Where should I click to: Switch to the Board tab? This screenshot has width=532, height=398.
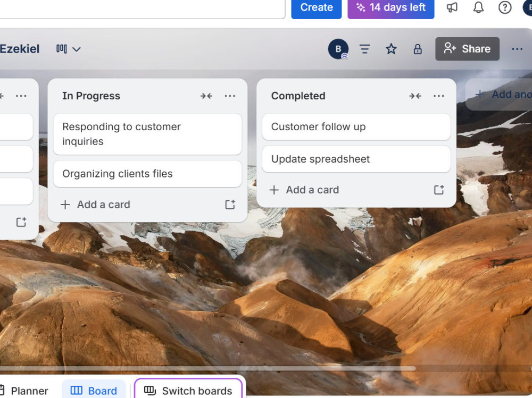pyautogui.click(x=94, y=391)
